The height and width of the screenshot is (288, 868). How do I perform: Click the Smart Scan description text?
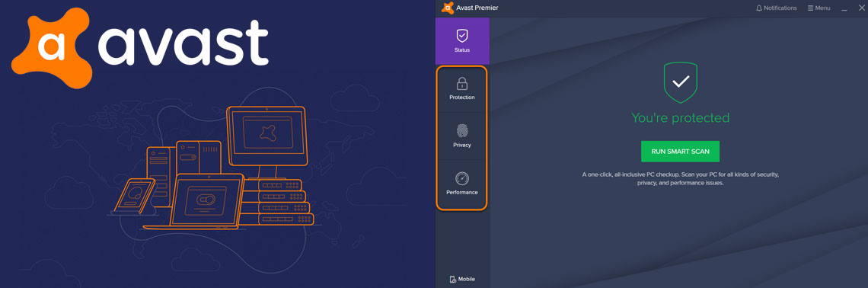(x=681, y=178)
